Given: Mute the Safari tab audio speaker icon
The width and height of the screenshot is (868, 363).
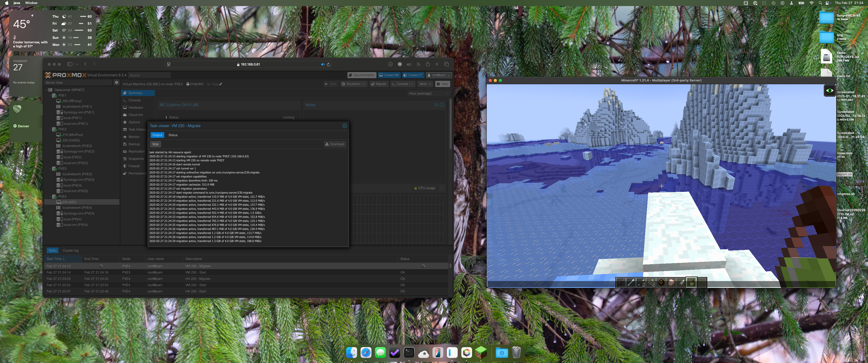Looking at the screenshot, I should click(322, 64).
